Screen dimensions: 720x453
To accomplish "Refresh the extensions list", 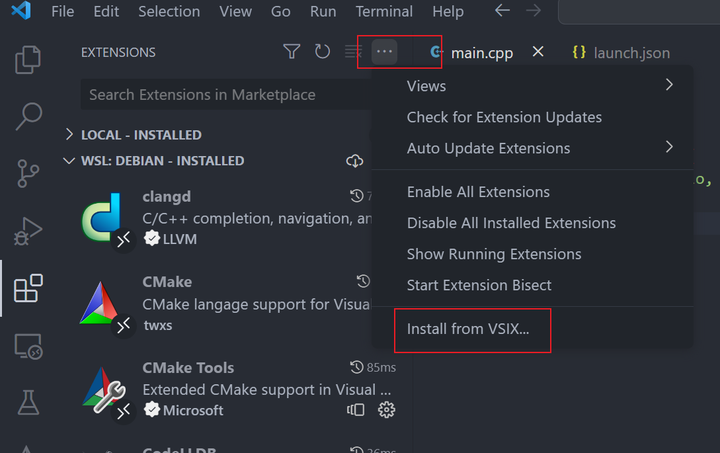I will pos(322,51).
